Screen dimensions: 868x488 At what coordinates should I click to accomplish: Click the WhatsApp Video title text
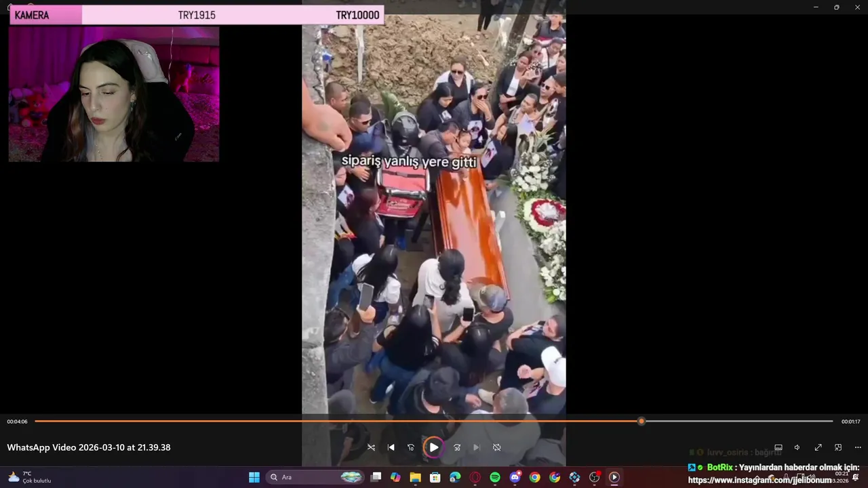click(89, 447)
